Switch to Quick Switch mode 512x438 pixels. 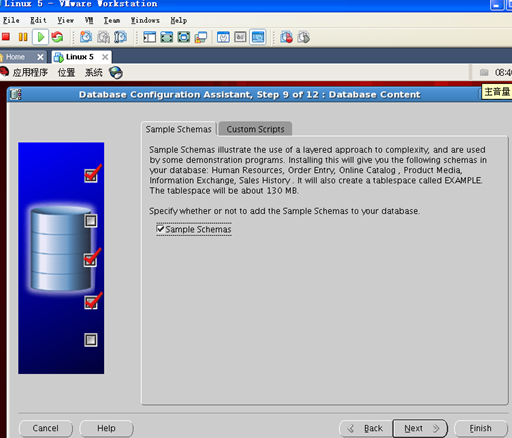[x=166, y=37]
